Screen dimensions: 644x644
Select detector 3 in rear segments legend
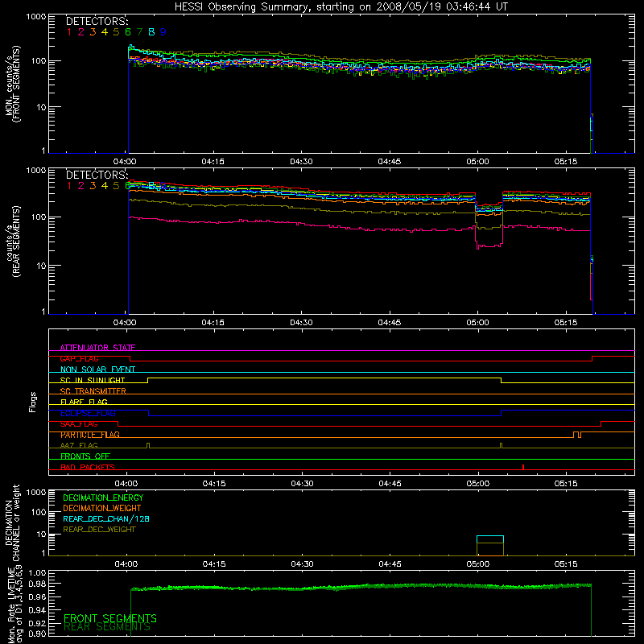tap(93, 186)
